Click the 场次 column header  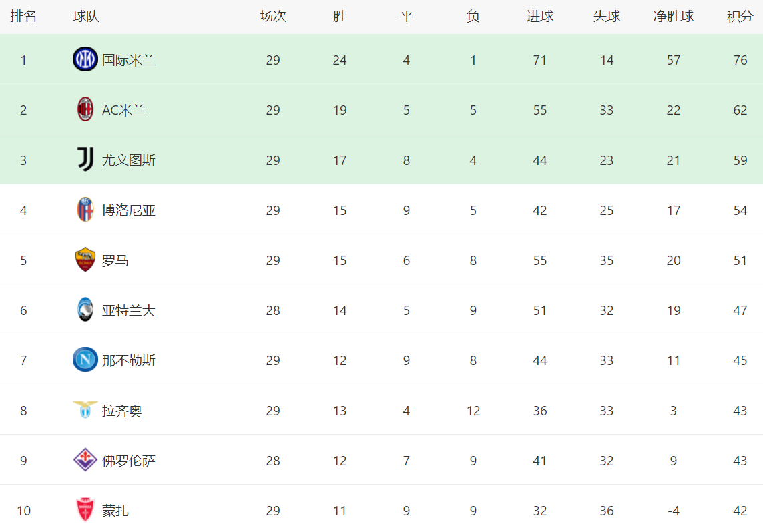pyautogui.click(x=273, y=17)
